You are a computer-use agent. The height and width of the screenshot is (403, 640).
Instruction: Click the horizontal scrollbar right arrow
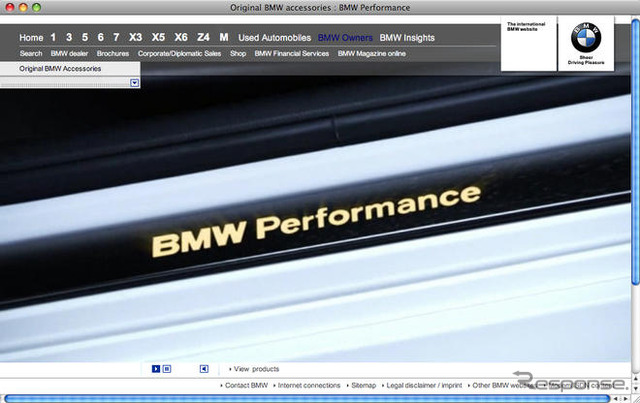point(625,399)
